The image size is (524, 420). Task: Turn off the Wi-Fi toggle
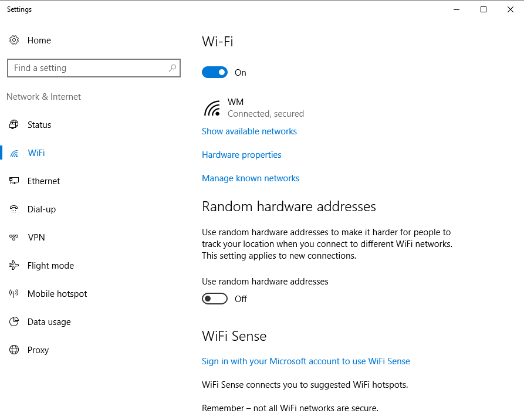click(215, 72)
